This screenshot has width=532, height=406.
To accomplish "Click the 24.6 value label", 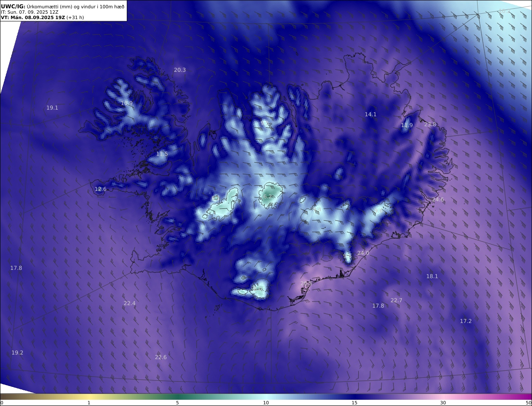I will 438,199.
